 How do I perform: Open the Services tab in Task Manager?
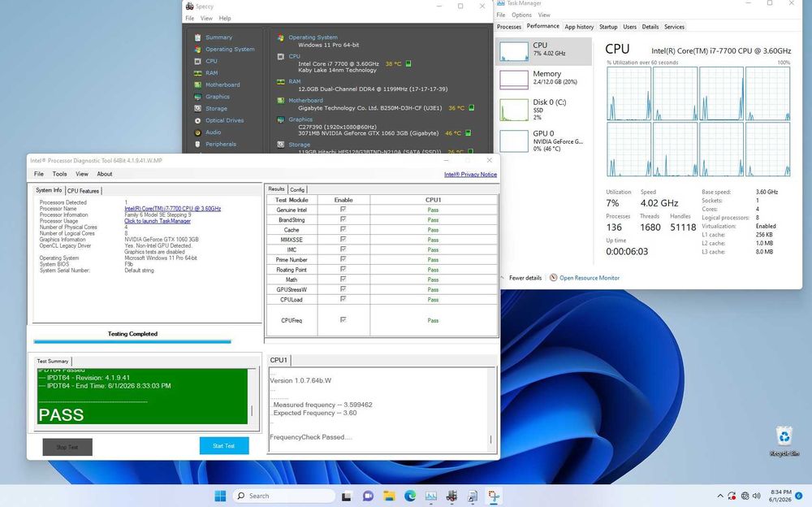674,27
